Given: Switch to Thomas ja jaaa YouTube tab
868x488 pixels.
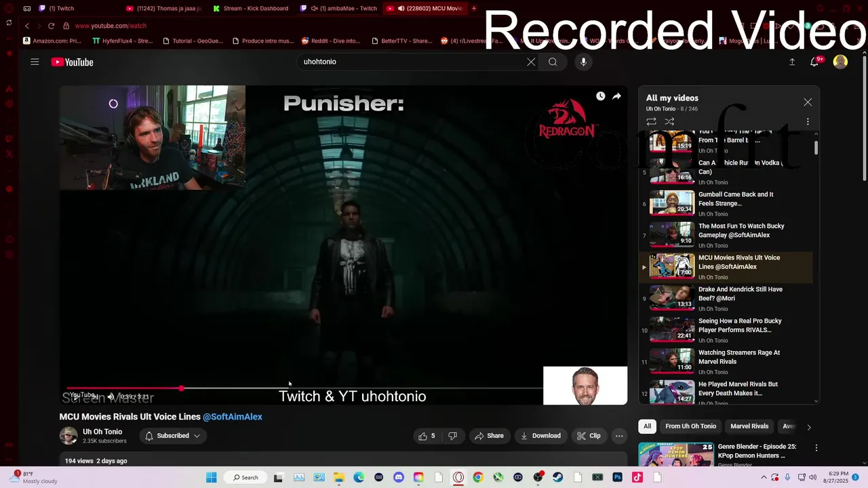Looking at the screenshot, I should 164,8.
